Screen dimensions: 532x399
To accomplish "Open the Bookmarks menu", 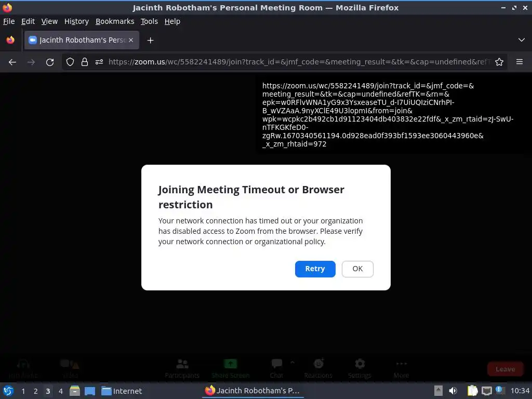I will 115,21.
